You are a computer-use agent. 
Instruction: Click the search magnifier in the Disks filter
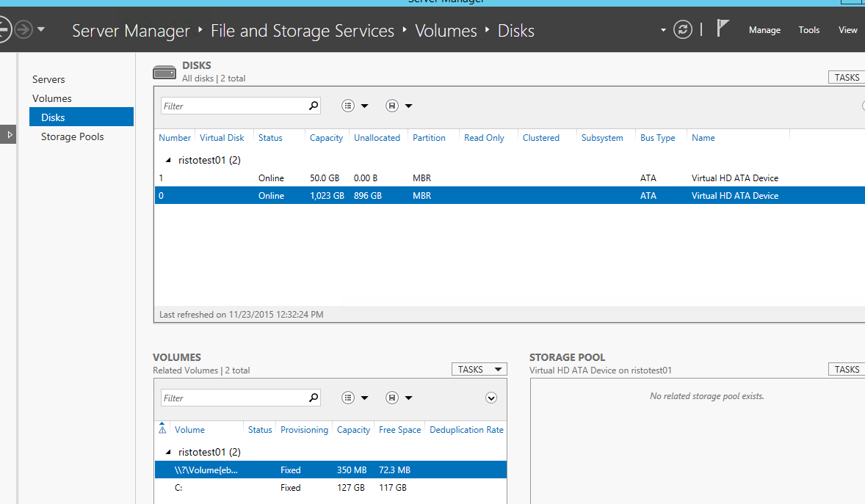tap(314, 105)
